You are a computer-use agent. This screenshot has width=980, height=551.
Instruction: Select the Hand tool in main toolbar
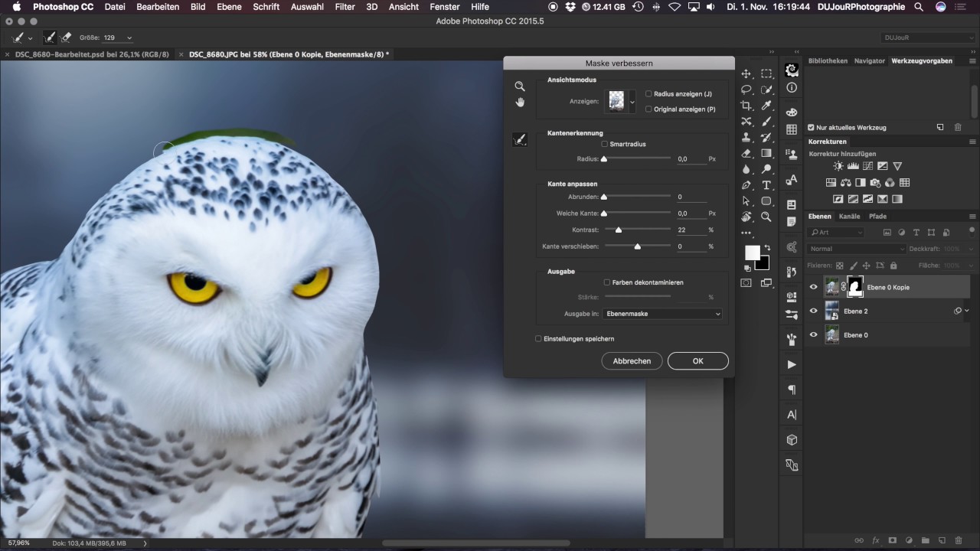[x=746, y=217]
